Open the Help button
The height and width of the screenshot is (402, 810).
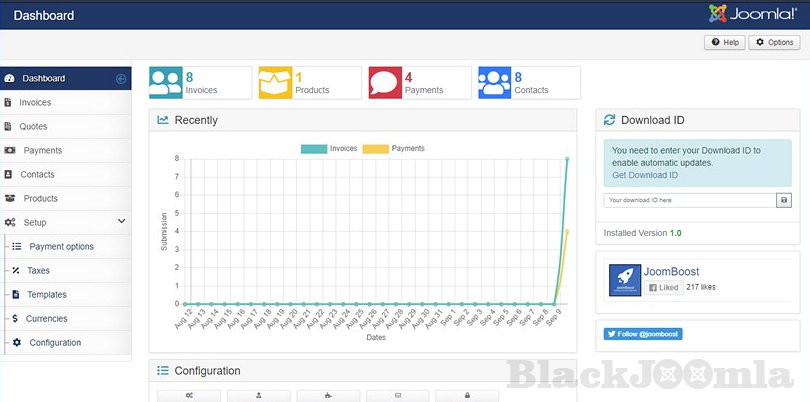point(725,43)
